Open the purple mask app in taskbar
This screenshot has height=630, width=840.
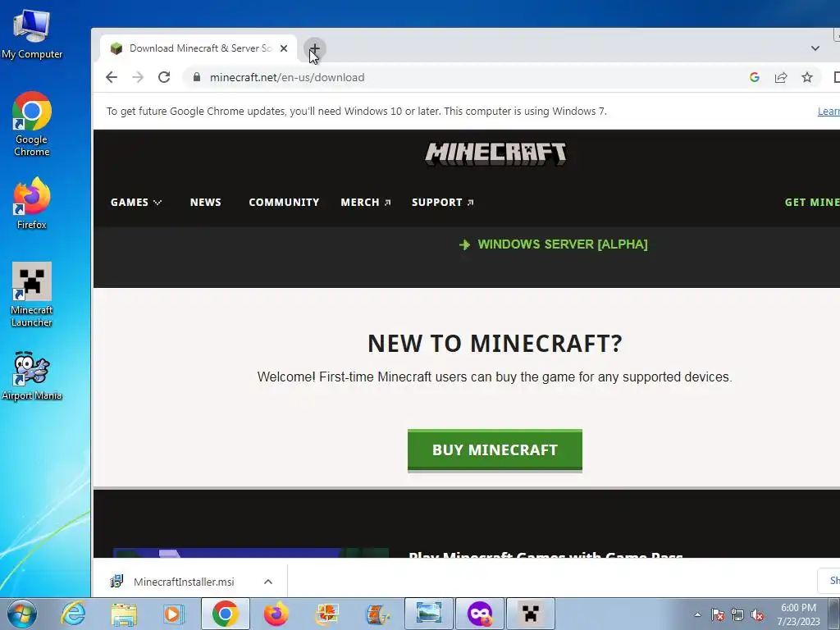[x=480, y=614]
